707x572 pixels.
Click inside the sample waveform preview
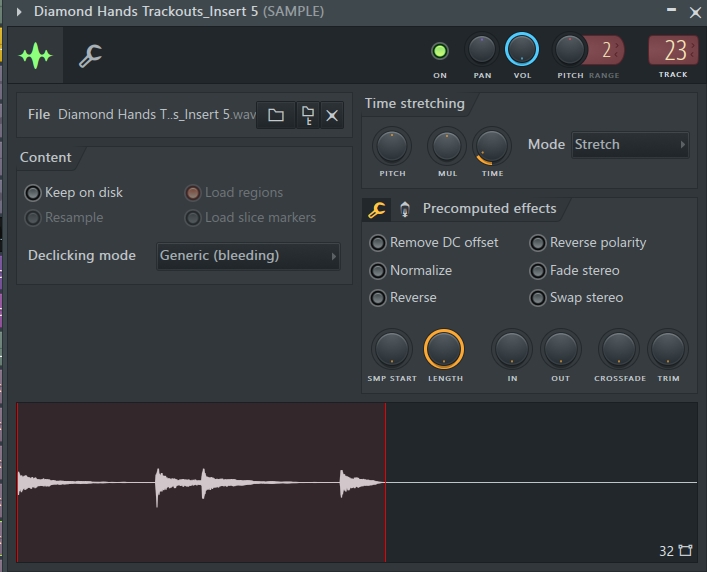pyautogui.click(x=357, y=482)
